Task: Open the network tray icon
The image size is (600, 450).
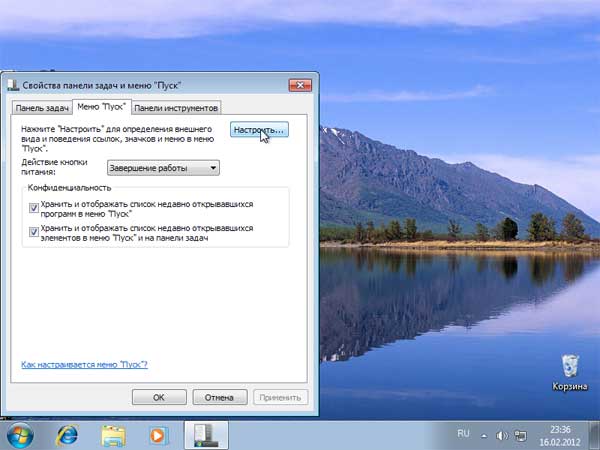Action: coord(520,435)
